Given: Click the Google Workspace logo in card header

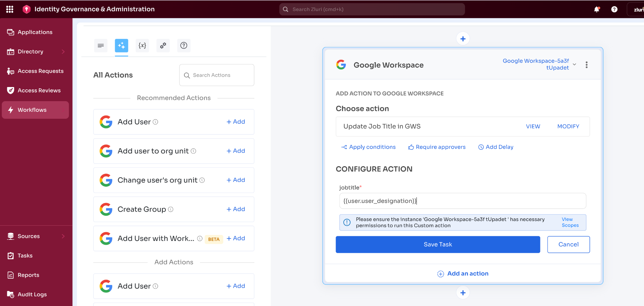Looking at the screenshot, I should pyautogui.click(x=341, y=65).
